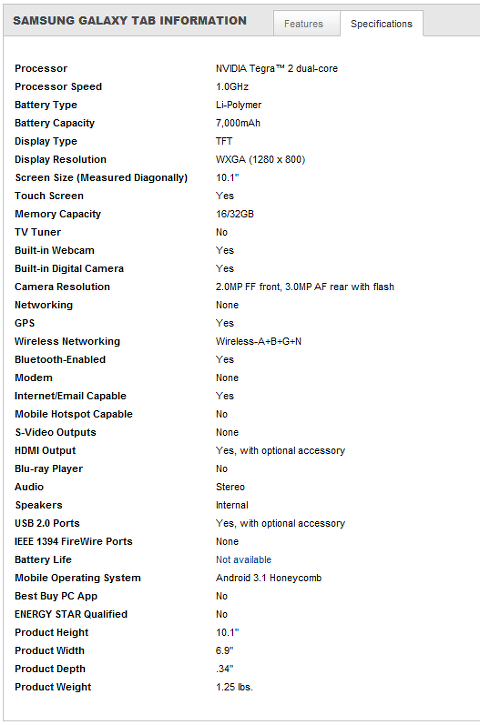This screenshot has height=725, width=480.
Task: Select the 1.25 lbs. weight value
Action: click(x=234, y=687)
